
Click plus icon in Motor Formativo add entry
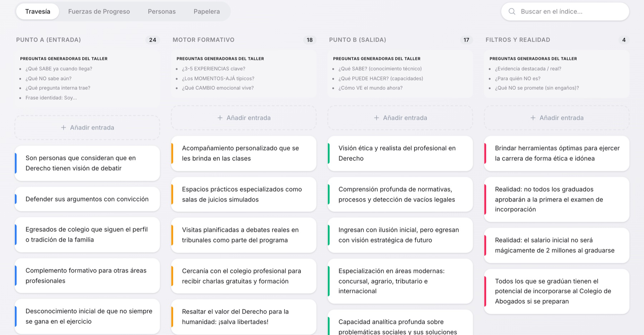pos(220,118)
